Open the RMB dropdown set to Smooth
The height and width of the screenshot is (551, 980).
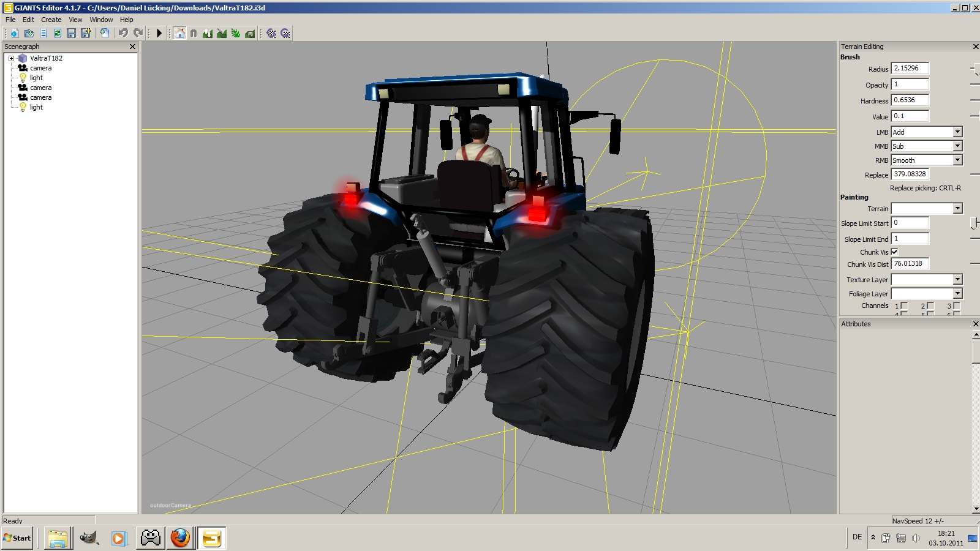(927, 160)
